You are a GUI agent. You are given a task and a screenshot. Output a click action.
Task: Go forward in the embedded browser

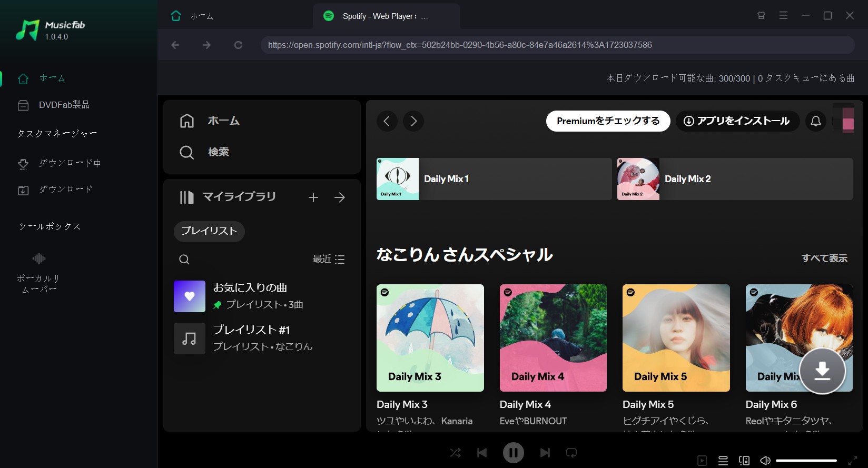pyautogui.click(x=206, y=45)
